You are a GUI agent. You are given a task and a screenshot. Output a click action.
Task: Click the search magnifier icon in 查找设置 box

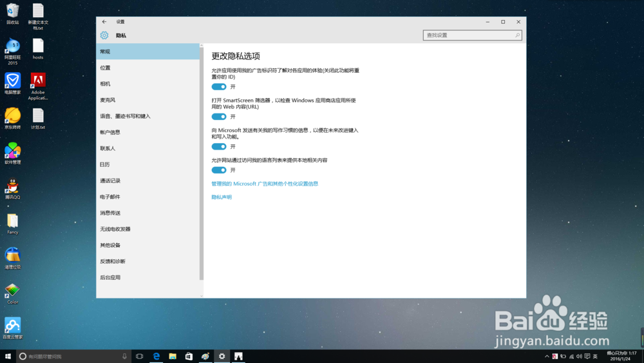click(518, 35)
